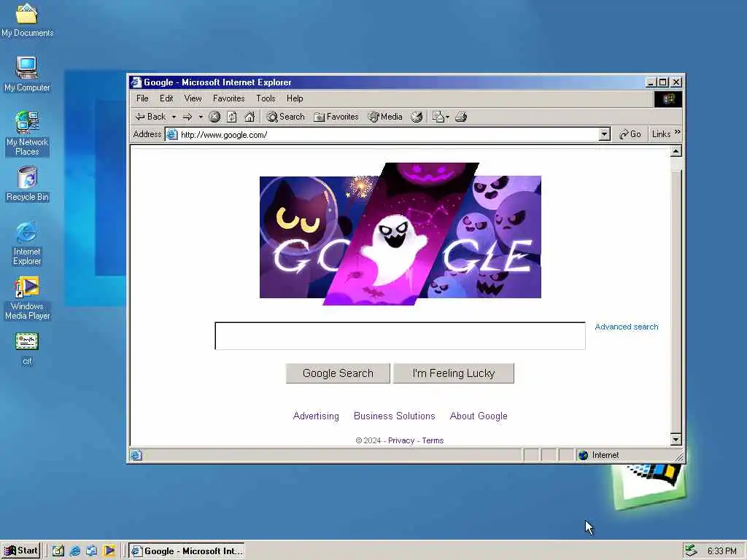Image resolution: width=747 pixels, height=560 pixels.
Task: Click the IE page icon in the status bar
Action: [136, 455]
